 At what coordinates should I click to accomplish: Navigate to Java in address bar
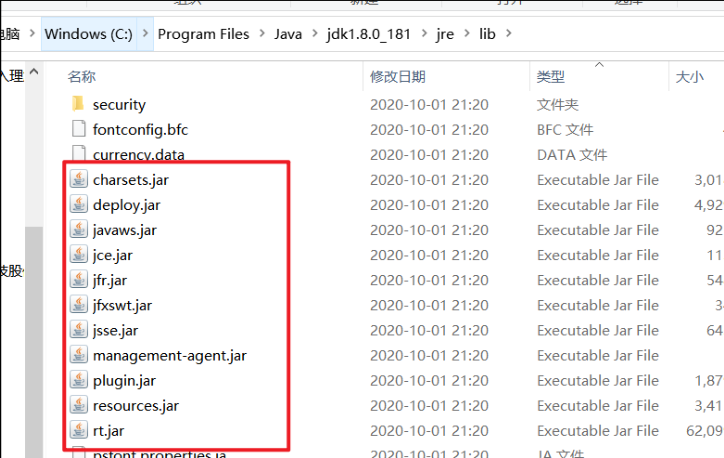pyautogui.click(x=288, y=34)
